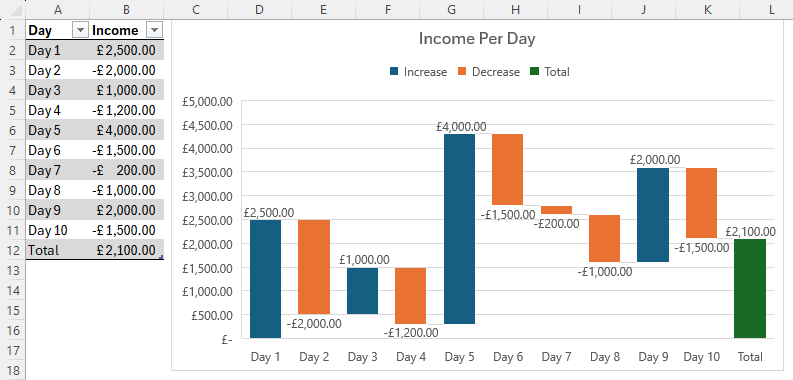Screen dimensions: 793x380
Task: Click the £5,000.00 axis label
Action: coord(207,101)
